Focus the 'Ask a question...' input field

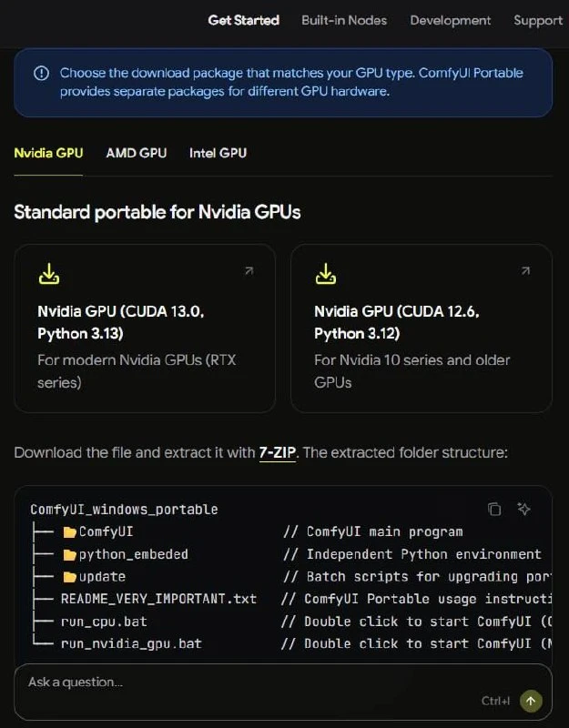pos(283,692)
